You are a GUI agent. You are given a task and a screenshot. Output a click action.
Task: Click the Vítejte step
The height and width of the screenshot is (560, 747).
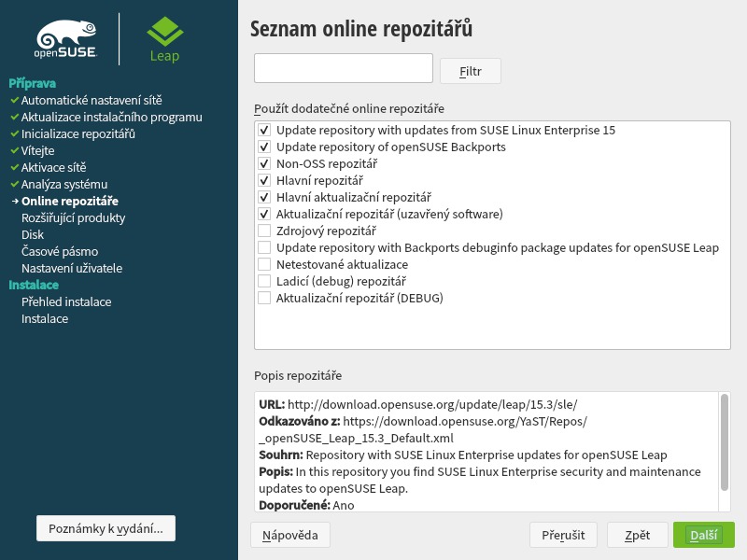(37, 150)
